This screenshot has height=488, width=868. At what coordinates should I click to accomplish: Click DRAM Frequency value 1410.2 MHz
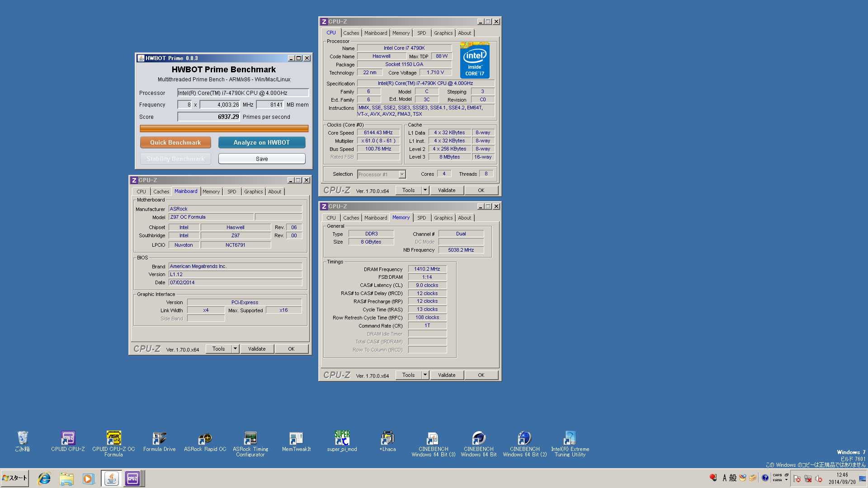[x=427, y=269]
